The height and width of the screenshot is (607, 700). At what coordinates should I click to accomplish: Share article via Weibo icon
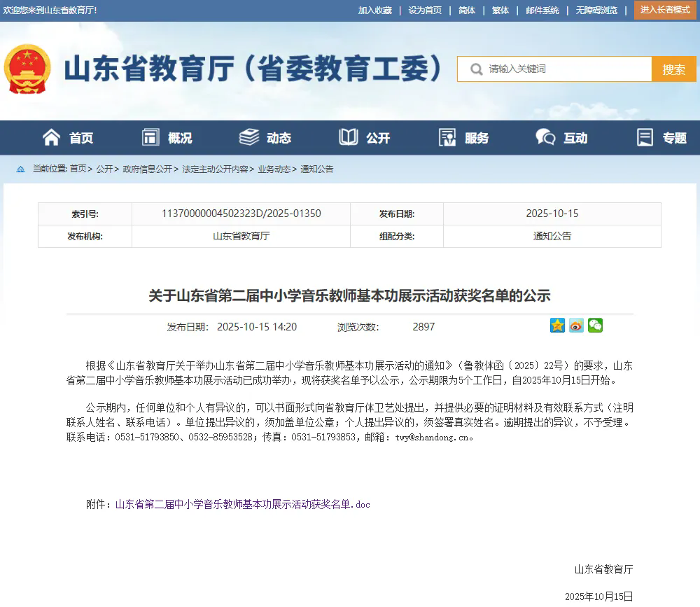click(x=576, y=326)
